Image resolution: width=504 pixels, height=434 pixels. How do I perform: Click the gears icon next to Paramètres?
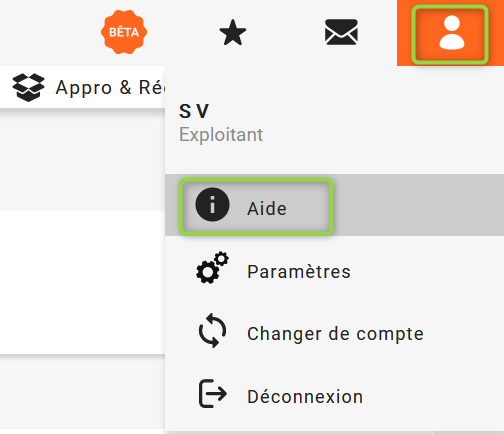click(212, 268)
